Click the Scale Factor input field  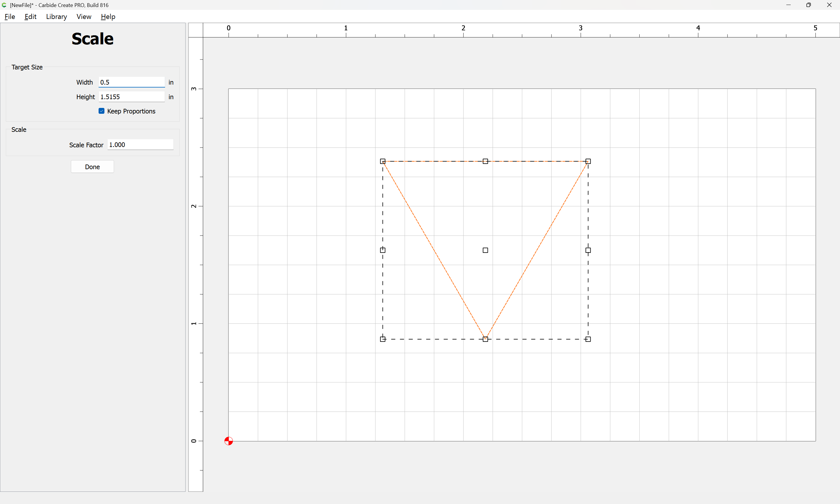(141, 145)
